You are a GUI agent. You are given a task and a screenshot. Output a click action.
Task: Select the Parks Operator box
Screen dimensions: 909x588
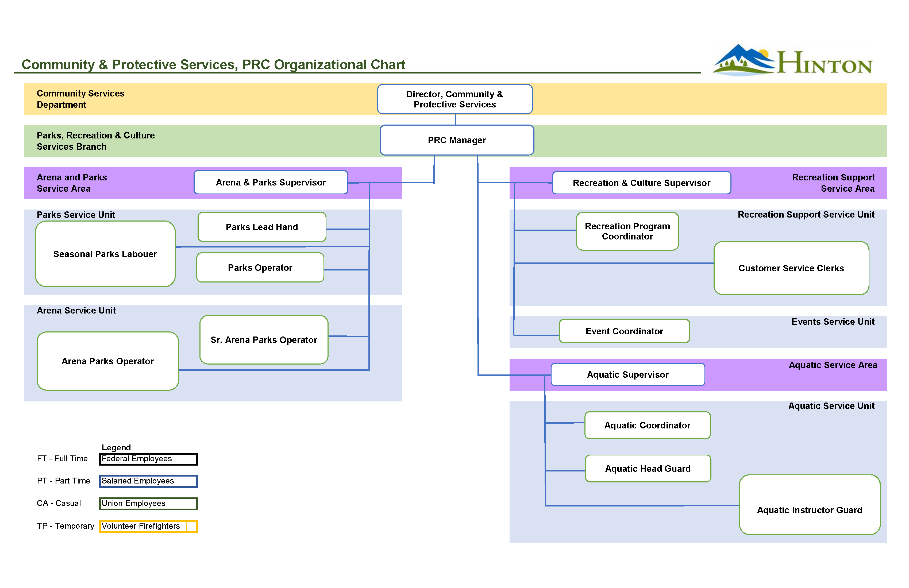pyautogui.click(x=260, y=268)
